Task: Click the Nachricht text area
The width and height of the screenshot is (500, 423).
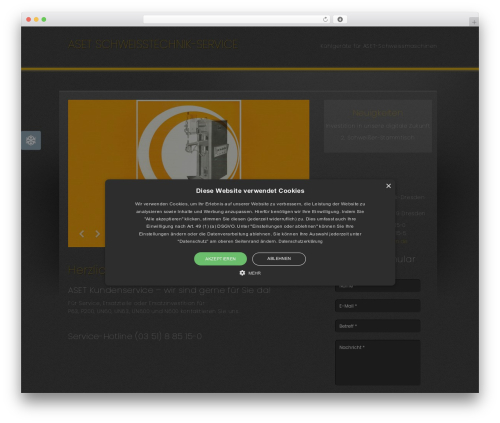Action: click(x=377, y=362)
